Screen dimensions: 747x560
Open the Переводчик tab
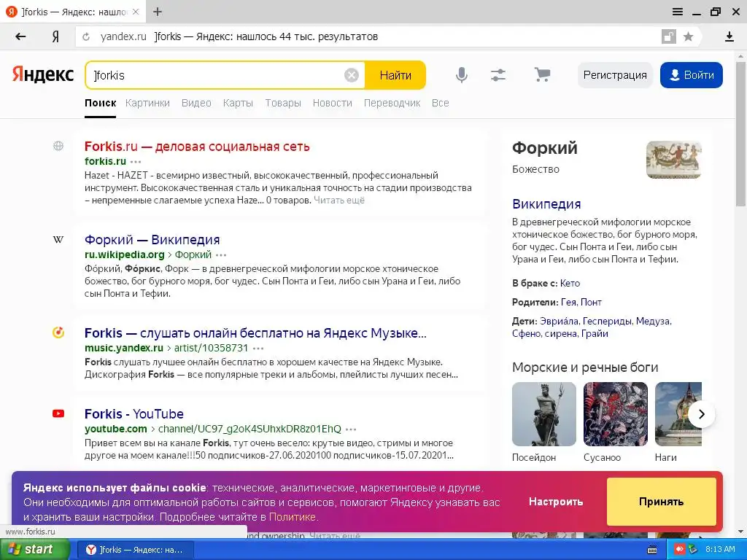pyautogui.click(x=392, y=103)
